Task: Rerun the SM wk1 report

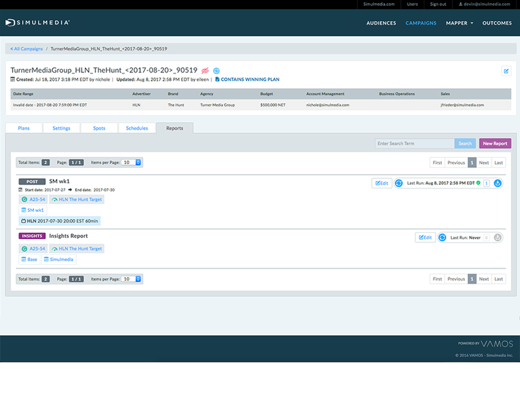Action: (x=399, y=183)
